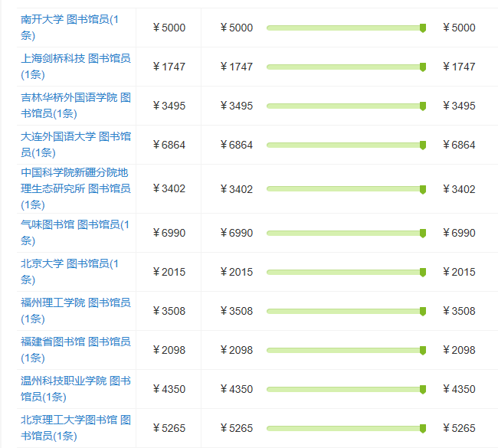Click 北京大学 图书馆员 link
Viewport: 498px width, 448px height.
tap(70, 271)
